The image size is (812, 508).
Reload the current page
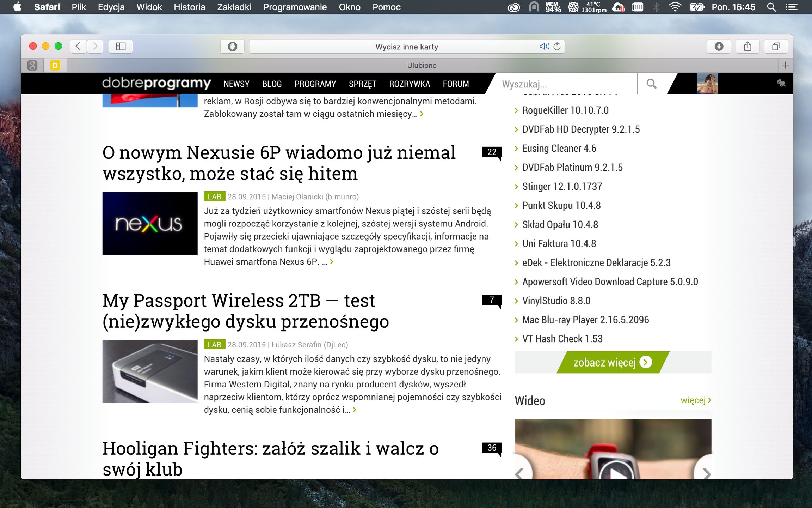(x=557, y=46)
